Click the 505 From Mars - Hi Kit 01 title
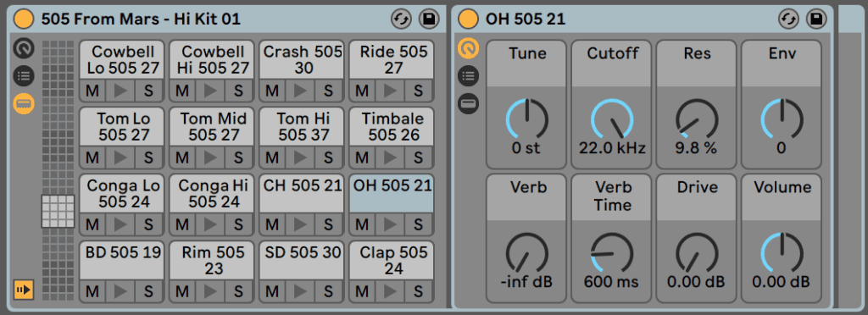This screenshot has height=315, width=868. [x=142, y=19]
